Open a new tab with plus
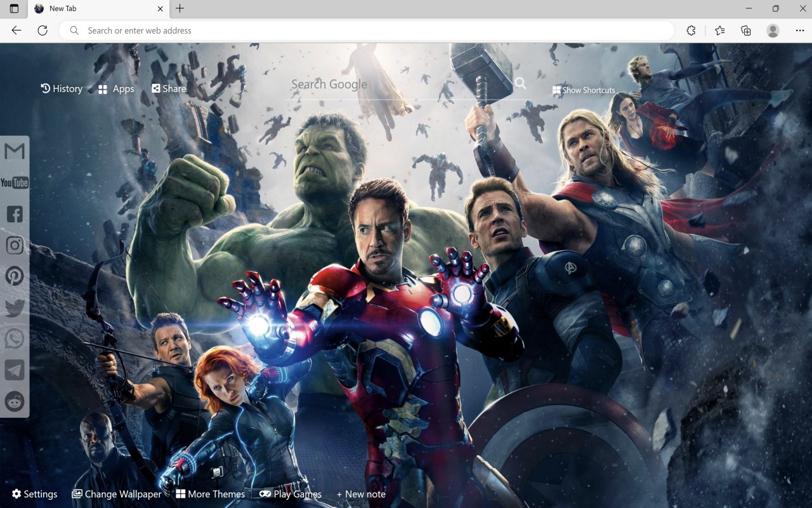This screenshot has height=508, width=812. pyautogui.click(x=180, y=8)
